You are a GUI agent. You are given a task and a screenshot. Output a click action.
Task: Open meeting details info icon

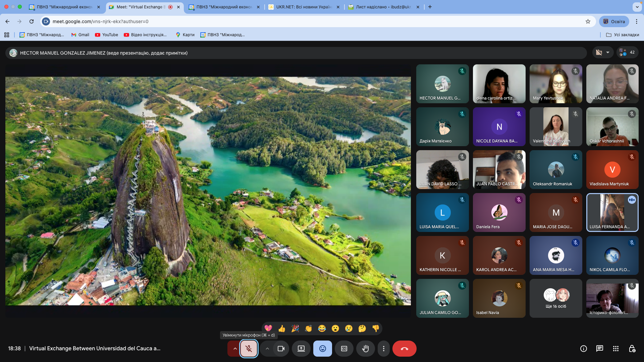click(x=583, y=349)
